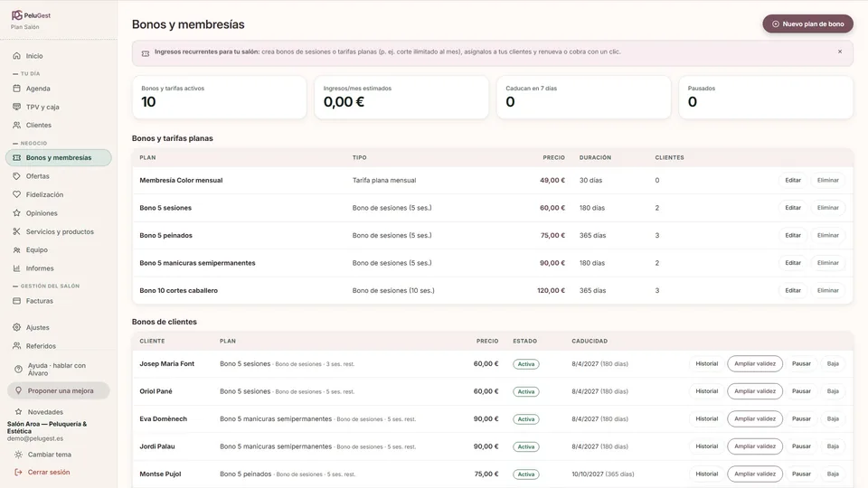Click the Ajustes gear icon
The image size is (868, 488).
pyautogui.click(x=16, y=327)
